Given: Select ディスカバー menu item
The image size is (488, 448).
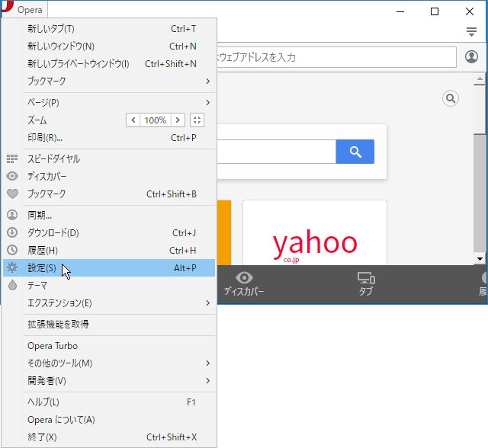Looking at the screenshot, I should tap(109, 176).
